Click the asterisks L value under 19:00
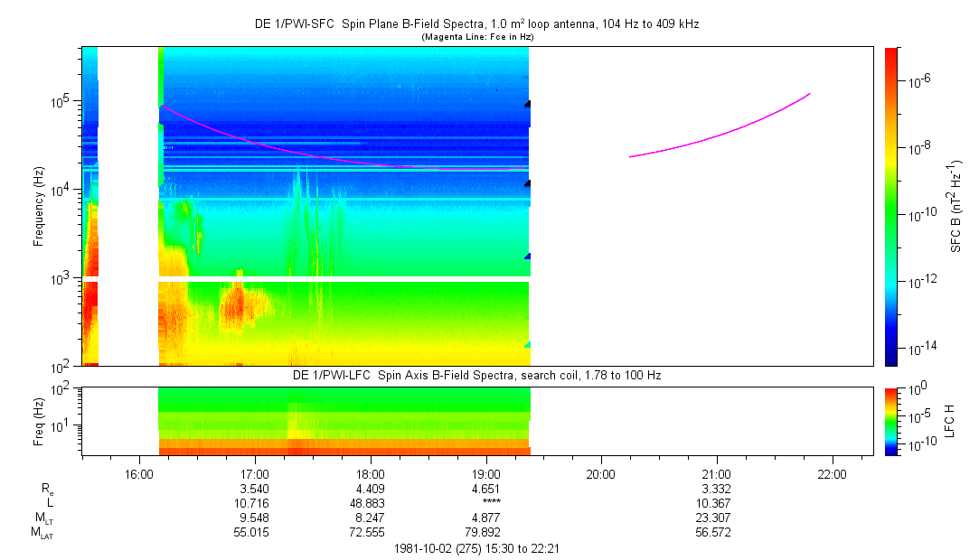Image resolution: width=979 pixels, height=560 pixels. pyautogui.click(x=486, y=503)
